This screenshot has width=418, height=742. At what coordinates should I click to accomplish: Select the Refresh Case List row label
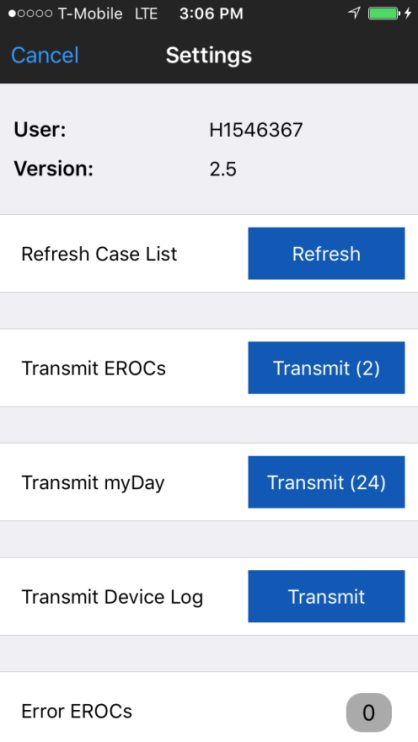point(99,254)
